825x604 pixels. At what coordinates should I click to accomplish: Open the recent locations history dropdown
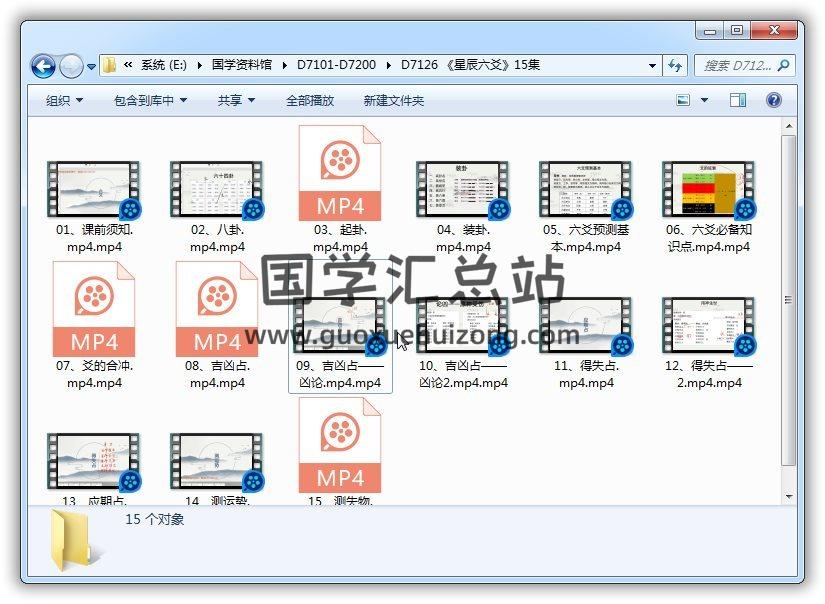91,67
